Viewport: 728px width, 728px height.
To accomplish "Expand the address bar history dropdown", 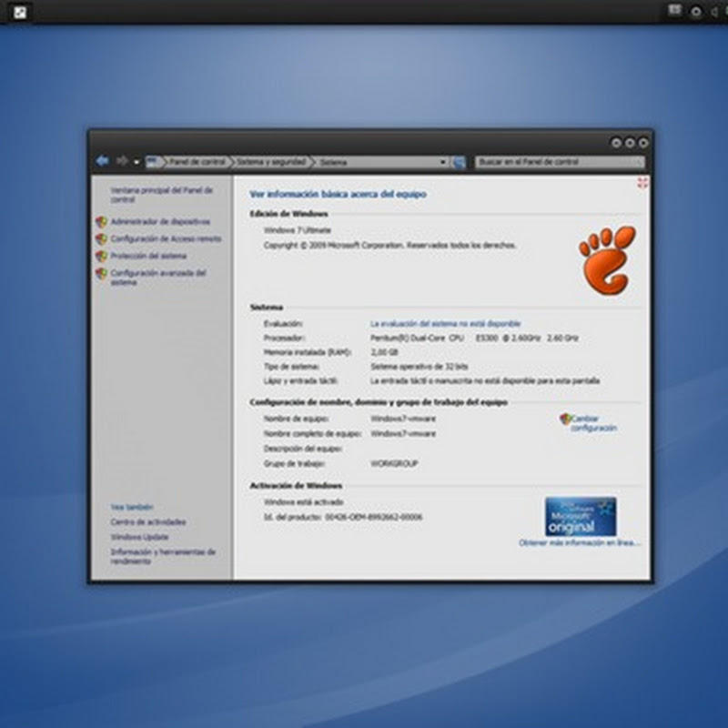I will pos(443,162).
